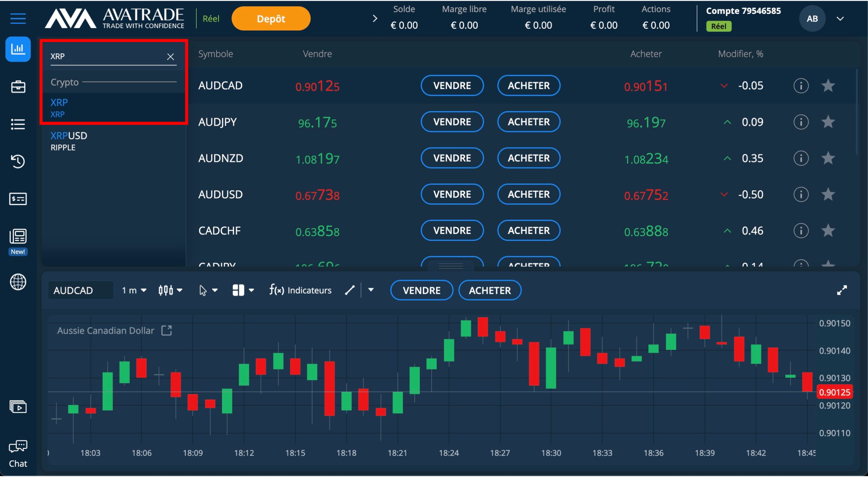Click the AUDCAD chart symbol field

tap(81, 290)
